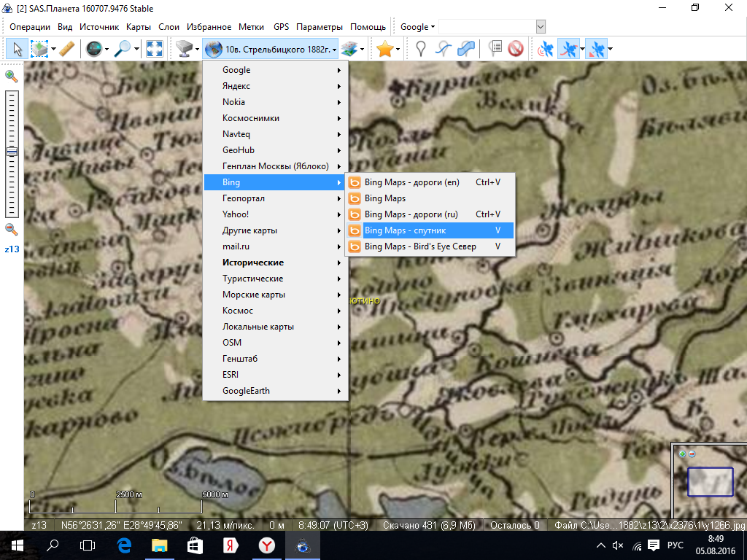The width and height of the screenshot is (747, 560).
Task: Open File Explorer from the taskbar
Action: [x=160, y=545]
